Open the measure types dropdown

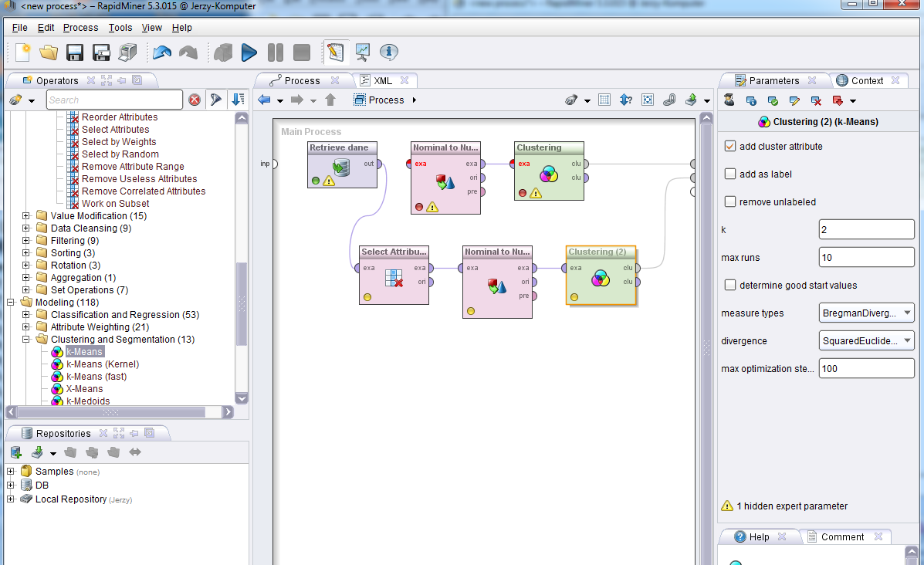[866, 313]
